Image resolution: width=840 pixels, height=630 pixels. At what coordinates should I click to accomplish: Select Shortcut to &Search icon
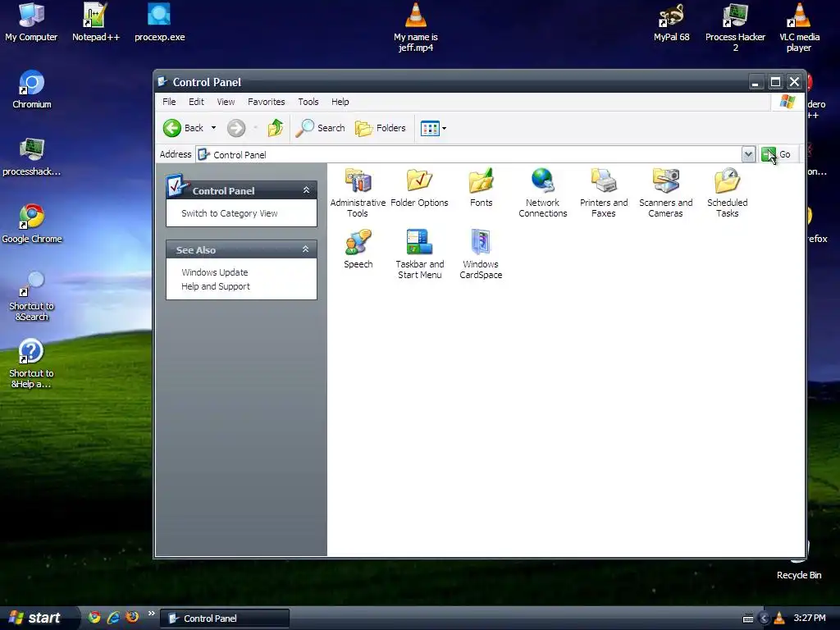pyautogui.click(x=32, y=296)
